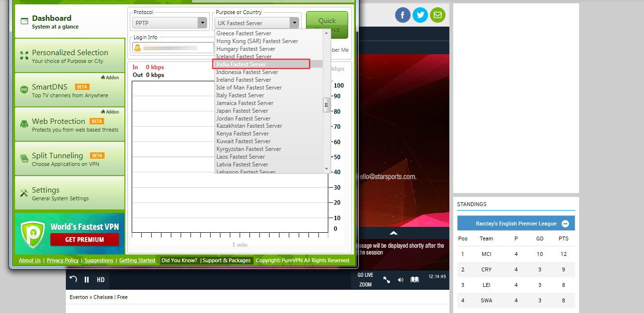Screen dimensions: 644x313
Task: Select Jordan Fastest Server
Action: coord(269,119)
